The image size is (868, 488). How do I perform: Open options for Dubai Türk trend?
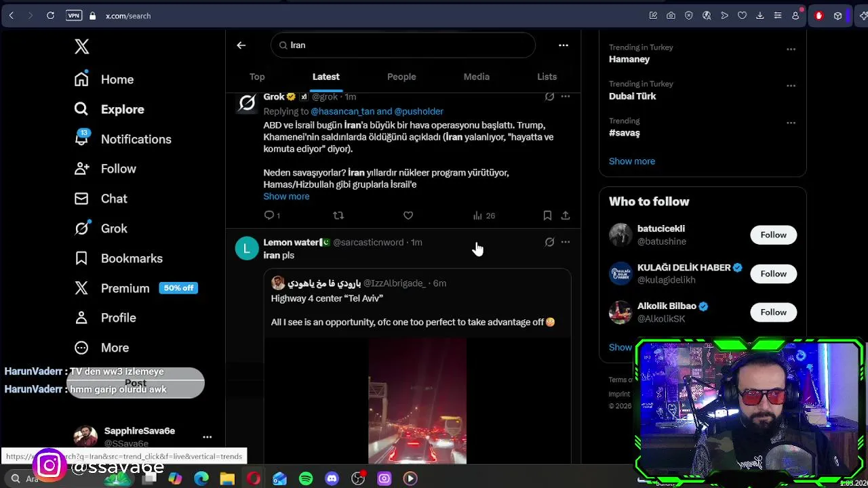791,86
